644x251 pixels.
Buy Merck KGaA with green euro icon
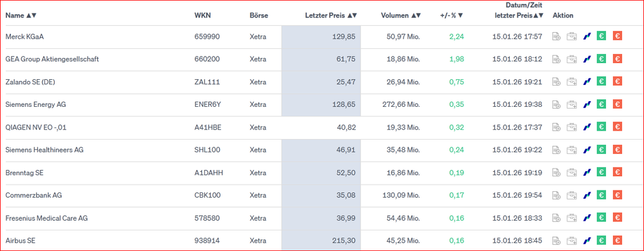[601, 36]
